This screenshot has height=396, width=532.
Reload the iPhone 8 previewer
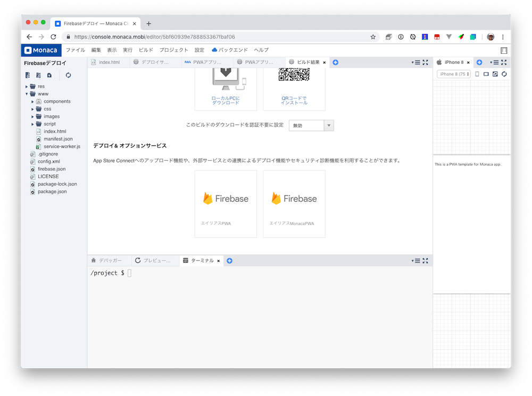(x=504, y=74)
